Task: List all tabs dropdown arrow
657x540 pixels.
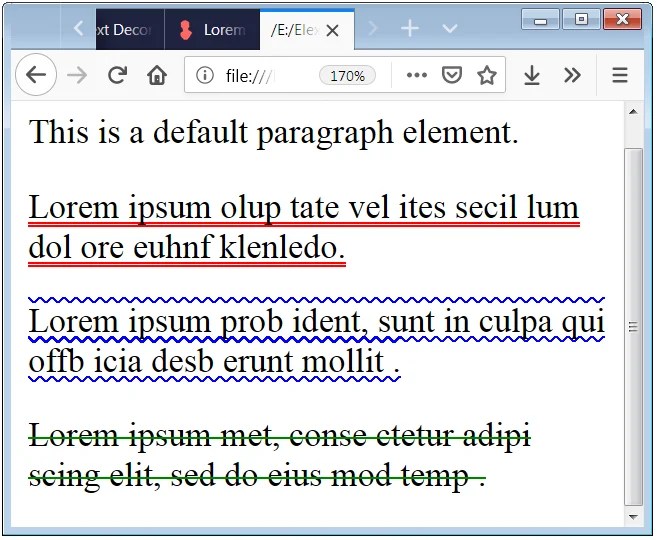Action: tap(450, 29)
